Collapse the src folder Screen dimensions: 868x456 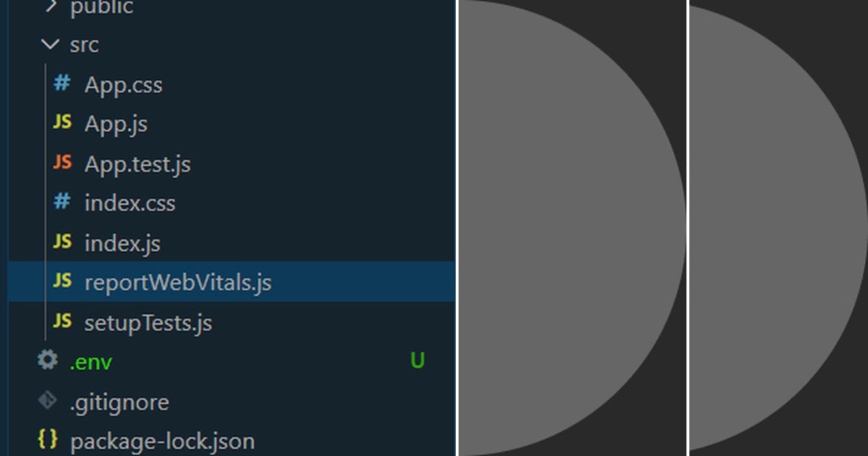coord(83,44)
